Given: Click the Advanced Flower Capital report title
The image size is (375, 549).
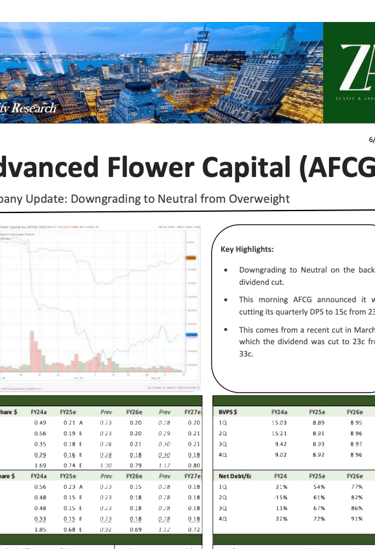Looking at the screenshot, I should click(x=187, y=167).
